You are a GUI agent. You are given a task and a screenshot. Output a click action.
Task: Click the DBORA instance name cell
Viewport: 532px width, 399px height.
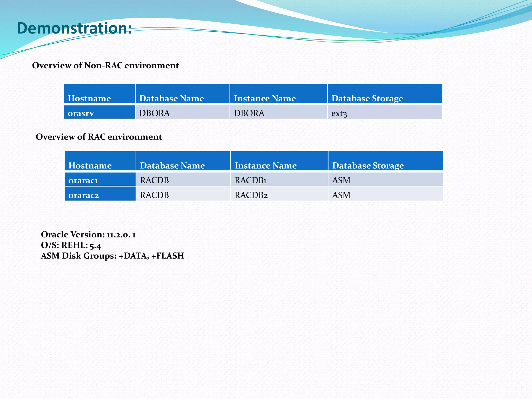(x=249, y=113)
